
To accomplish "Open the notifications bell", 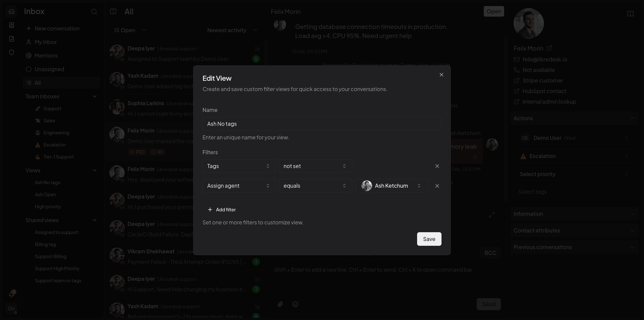I will coord(12,294).
